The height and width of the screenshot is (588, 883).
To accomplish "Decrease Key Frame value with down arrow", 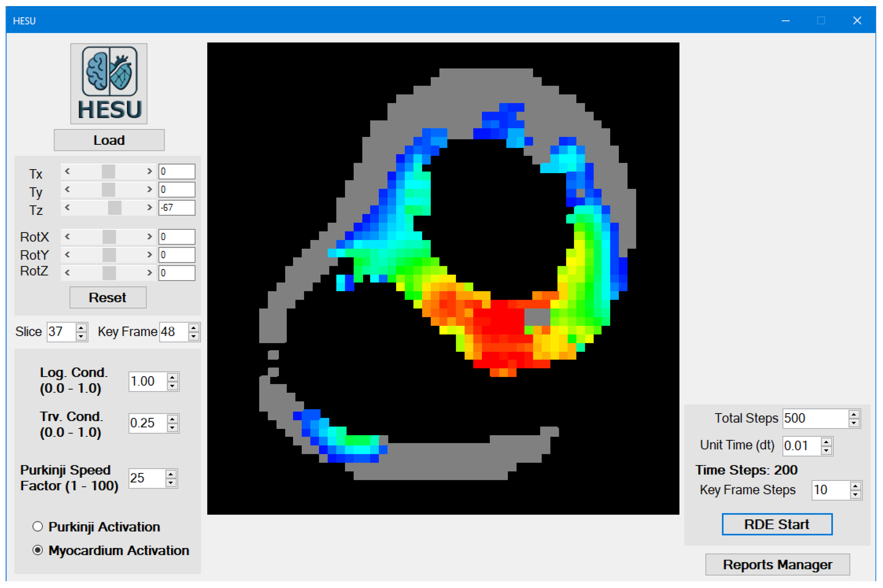I will point(193,336).
